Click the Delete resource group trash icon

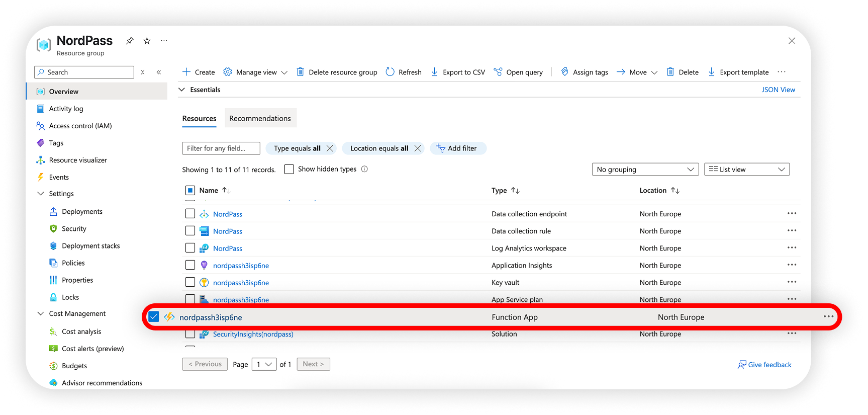pyautogui.click(x=300, y=72)
